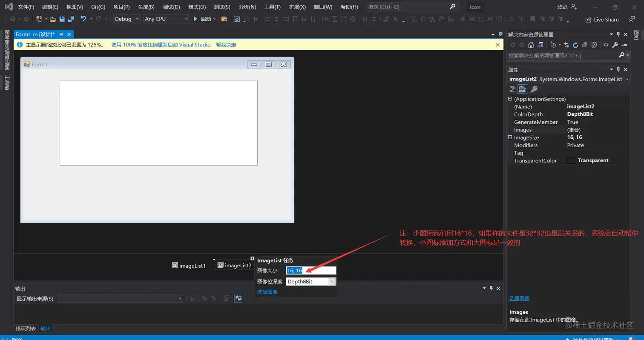Screen dimensions: 644x340
Task: Close the yellow scaling notification bar
Action: pyautogui.click(x=497, y=45)
